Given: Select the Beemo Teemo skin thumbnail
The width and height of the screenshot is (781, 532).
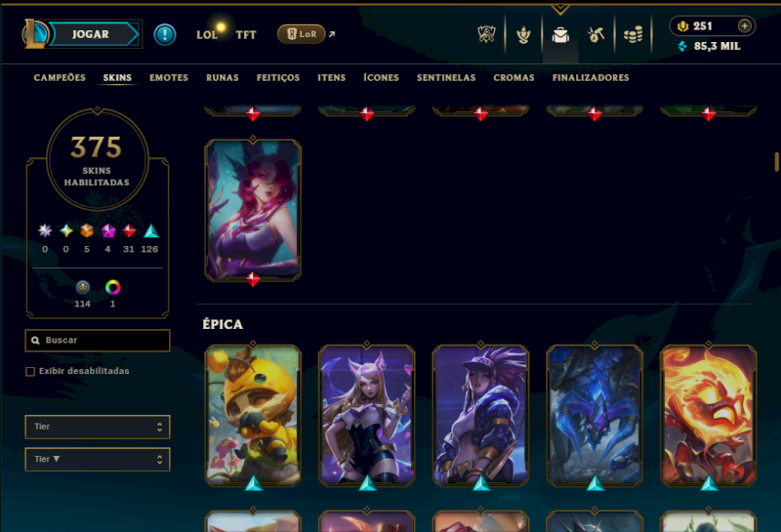Looking at the screenshot, I should tap(253, 416).
